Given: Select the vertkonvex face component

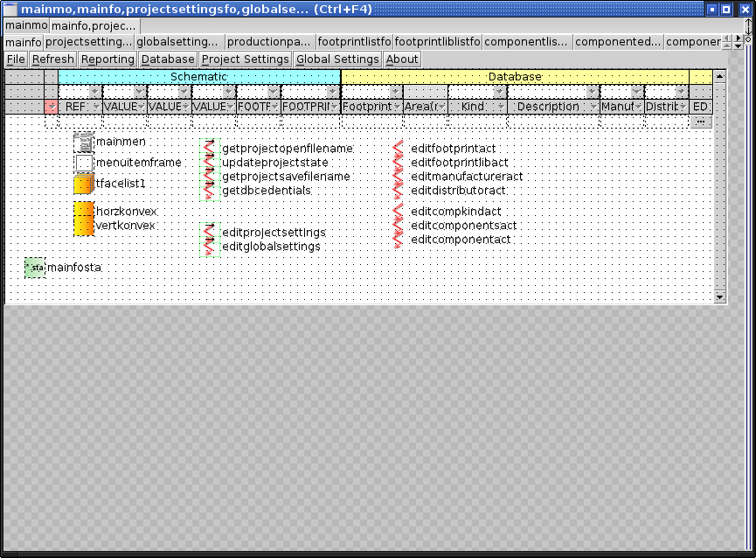Looking at the screenshot, I should 83,226.
